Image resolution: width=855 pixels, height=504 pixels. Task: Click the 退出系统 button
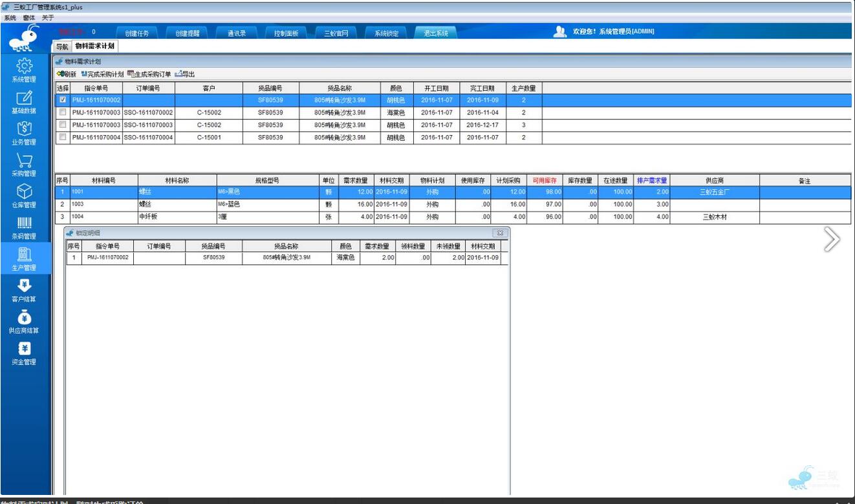pos(435,34)
